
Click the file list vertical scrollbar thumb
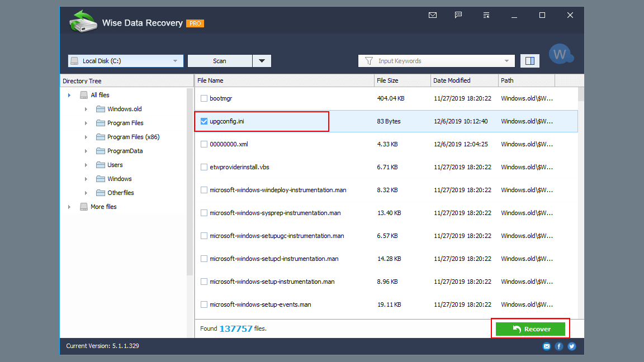581,94
